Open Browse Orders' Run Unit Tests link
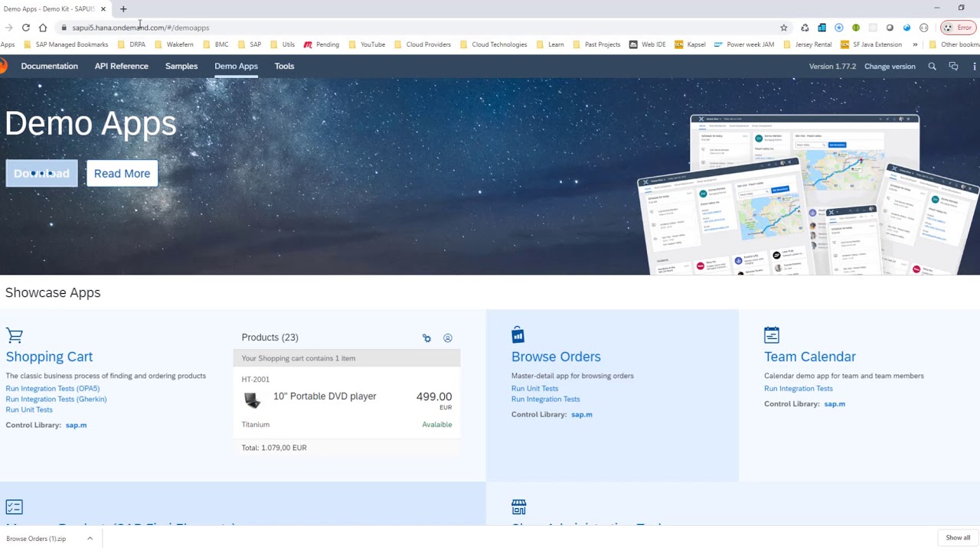Image resolution: width=980 pixels, height=551 pixels. pos(534,389)
